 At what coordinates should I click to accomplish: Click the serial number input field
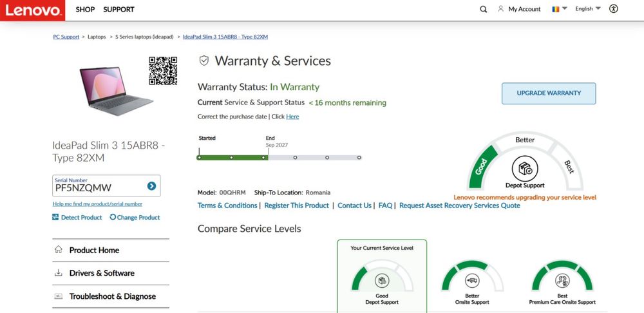click(106, 185)
